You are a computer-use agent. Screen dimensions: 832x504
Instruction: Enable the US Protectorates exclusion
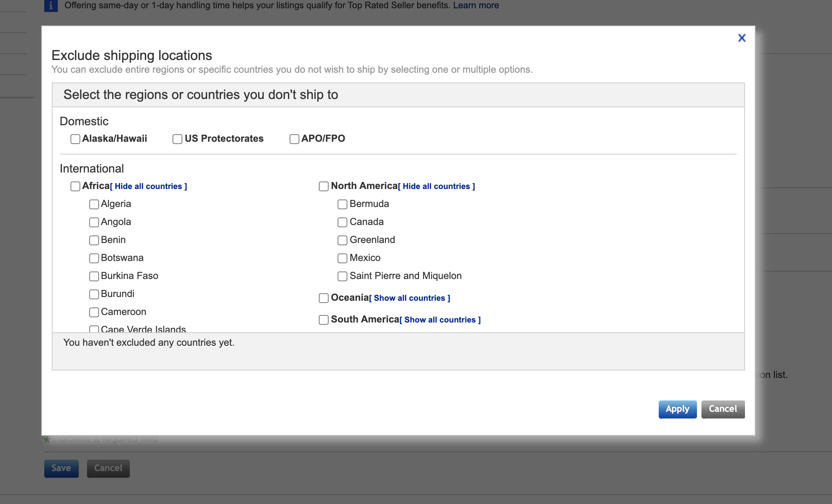pos(177,139)
